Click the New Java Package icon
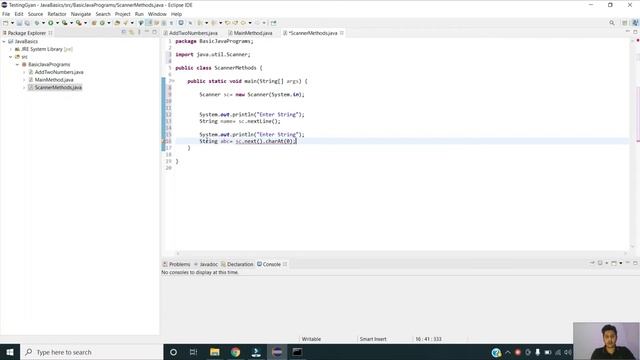Viewport: 640px width, 360px height. pos(94,23)
